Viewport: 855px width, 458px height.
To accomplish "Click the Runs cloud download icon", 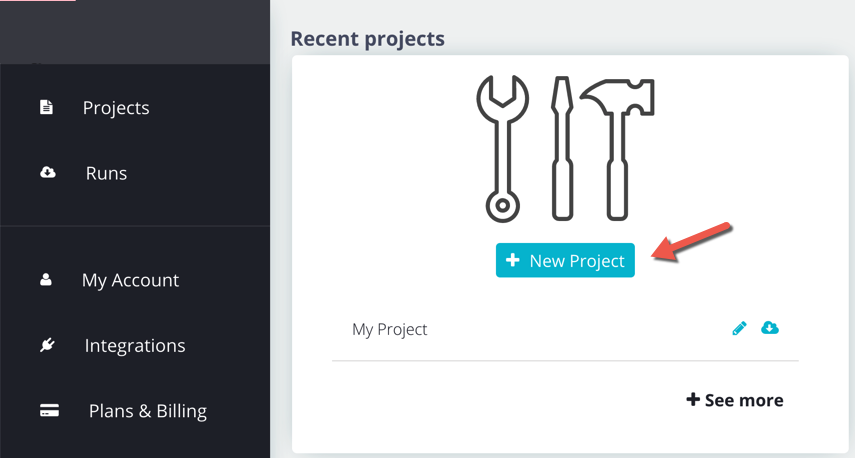I will (x=47, y=172).
